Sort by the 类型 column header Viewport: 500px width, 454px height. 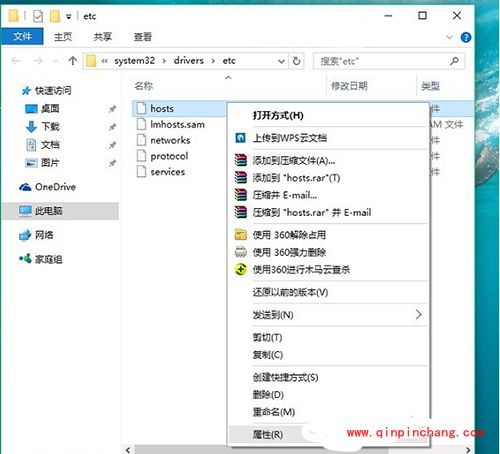(430, 86)
